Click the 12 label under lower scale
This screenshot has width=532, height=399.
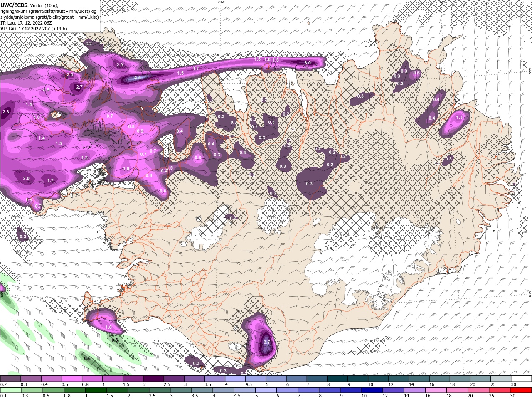(385, 396)
